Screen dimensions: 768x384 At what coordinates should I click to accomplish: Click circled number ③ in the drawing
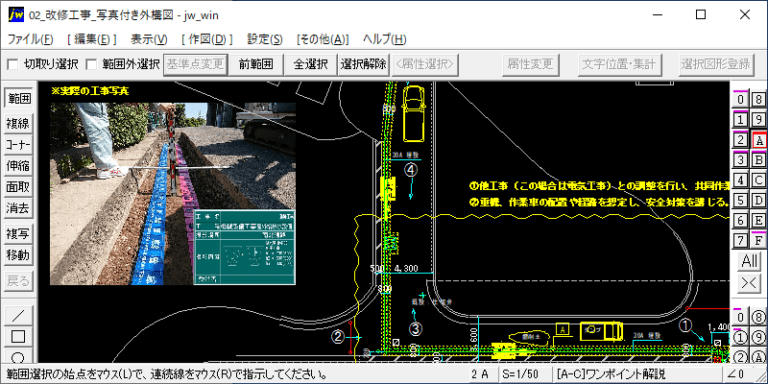[x=415, y=329]
